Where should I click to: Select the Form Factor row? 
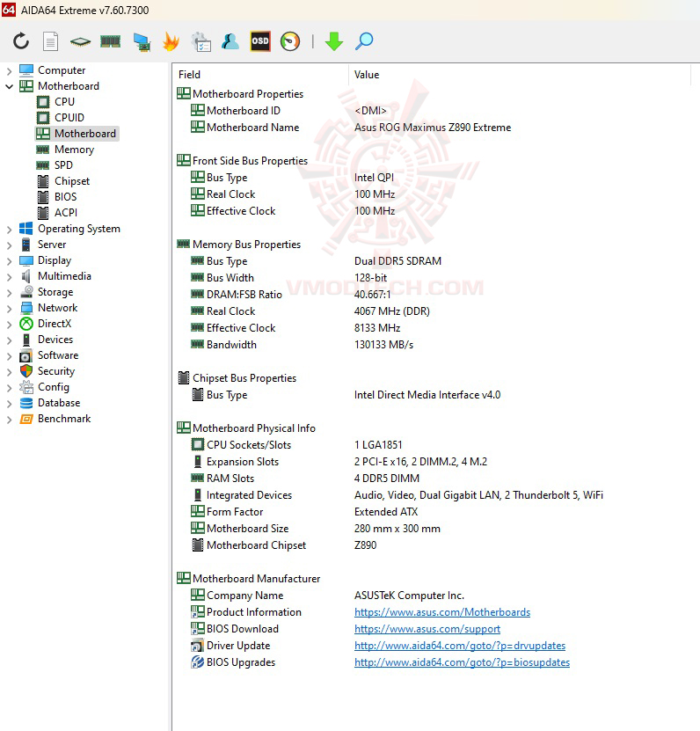[304, 512]
